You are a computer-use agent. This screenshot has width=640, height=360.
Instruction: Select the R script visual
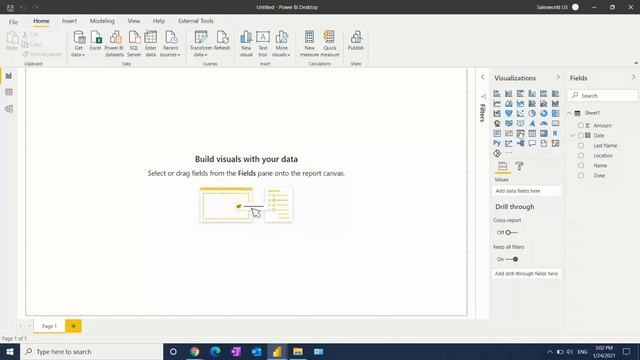555,133
